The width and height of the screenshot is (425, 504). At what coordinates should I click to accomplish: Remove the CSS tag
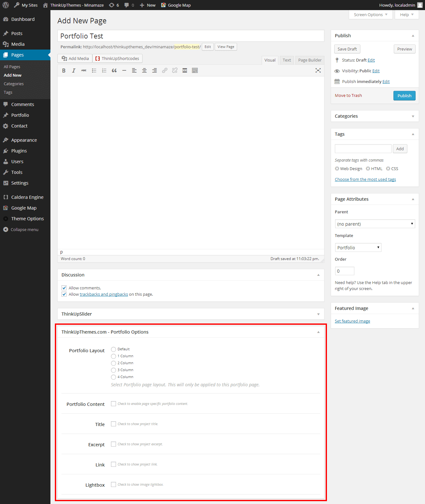388,169
